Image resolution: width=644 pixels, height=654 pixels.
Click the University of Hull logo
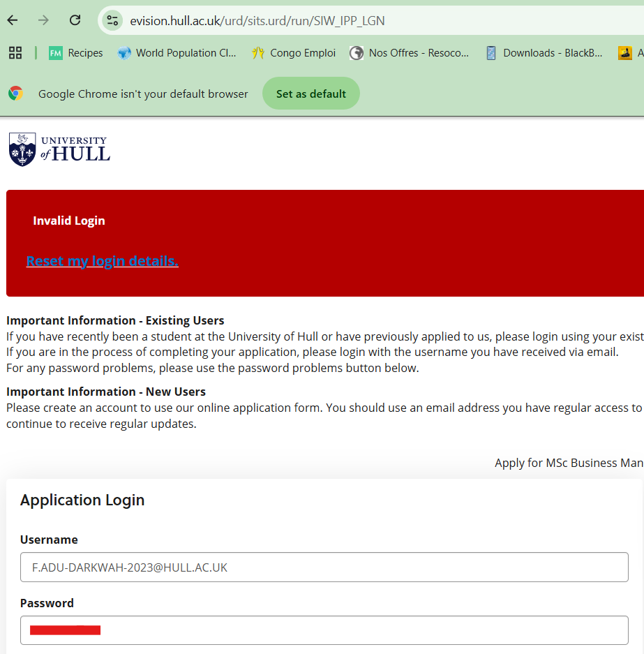tap(59, 150)
